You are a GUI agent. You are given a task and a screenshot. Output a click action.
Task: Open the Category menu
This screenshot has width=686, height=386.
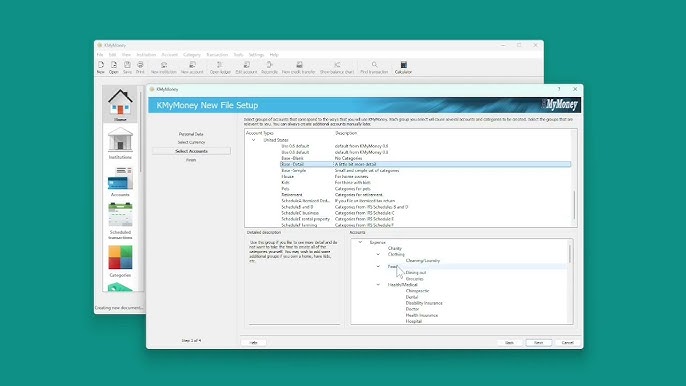192,55
